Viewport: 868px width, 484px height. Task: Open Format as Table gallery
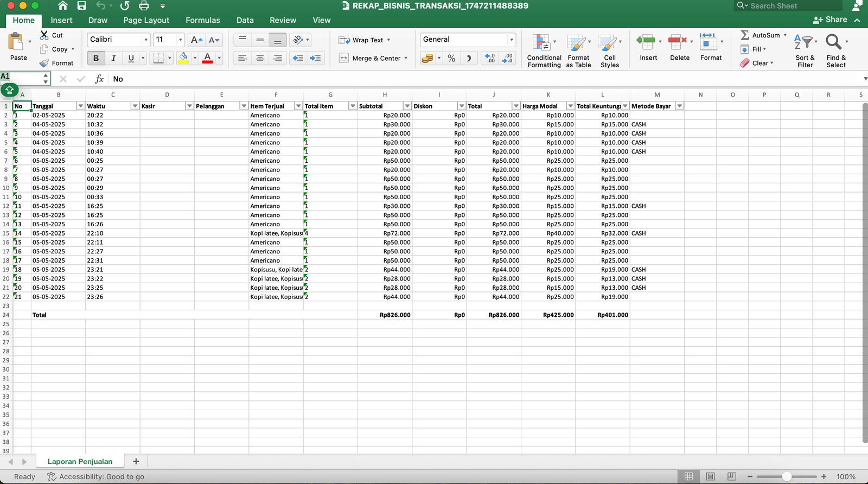pos(578,50)
